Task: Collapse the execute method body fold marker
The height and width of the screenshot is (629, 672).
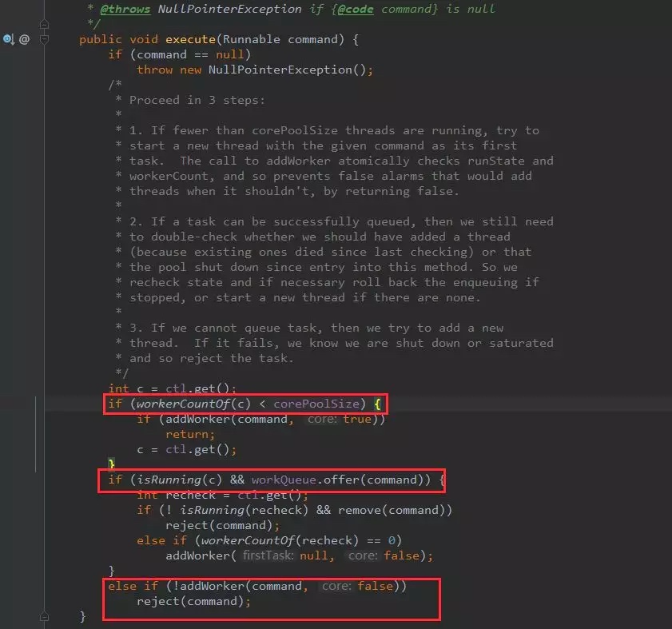Action: tap(44, 39)
